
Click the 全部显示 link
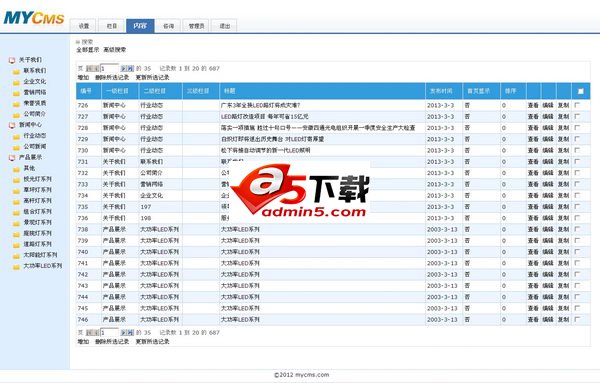pyautogui.click(x=88, y=50)
